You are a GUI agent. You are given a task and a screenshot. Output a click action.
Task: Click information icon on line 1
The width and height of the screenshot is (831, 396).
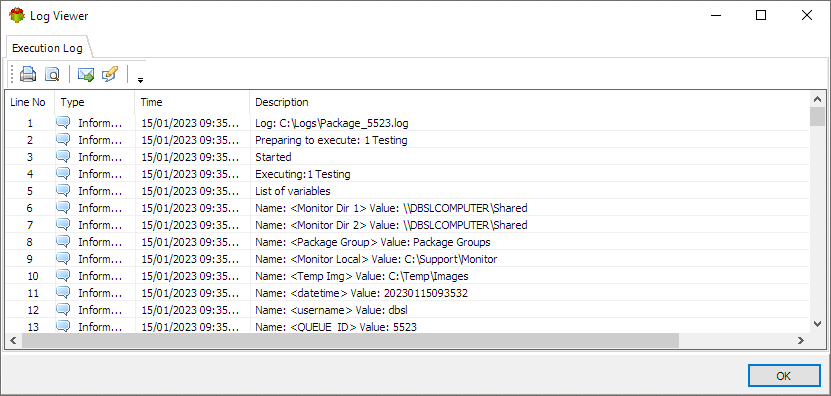[63, 123]
